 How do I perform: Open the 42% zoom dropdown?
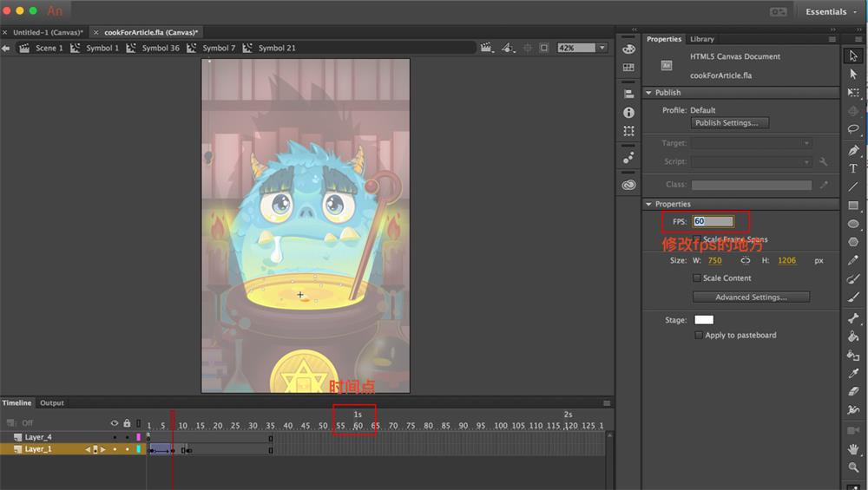602,48
